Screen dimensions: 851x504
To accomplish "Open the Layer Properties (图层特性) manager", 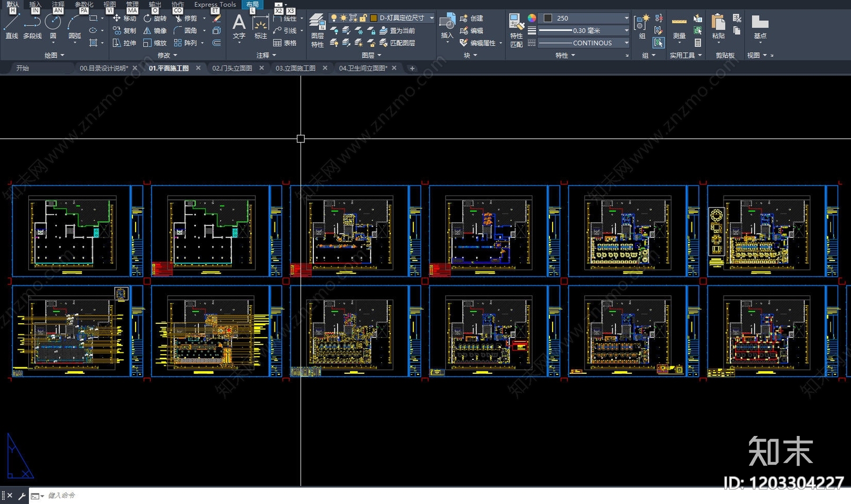I will (x=318, y=31).
